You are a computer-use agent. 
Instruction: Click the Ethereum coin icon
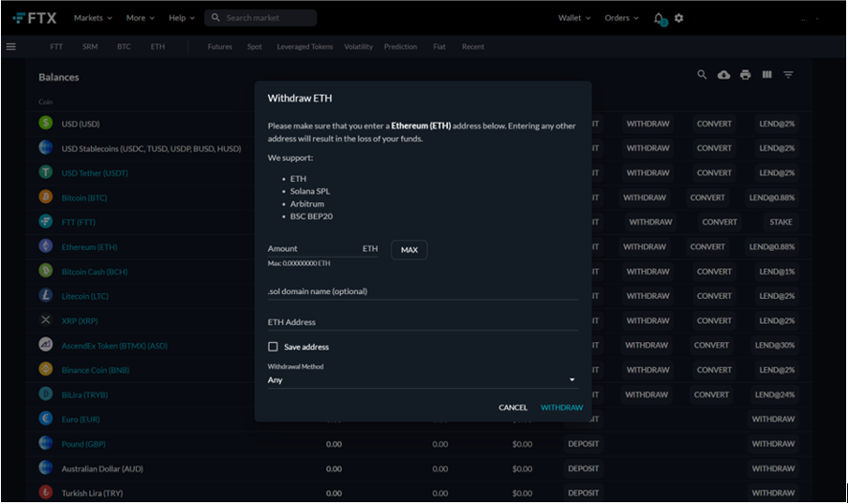(x=46, y=246)
